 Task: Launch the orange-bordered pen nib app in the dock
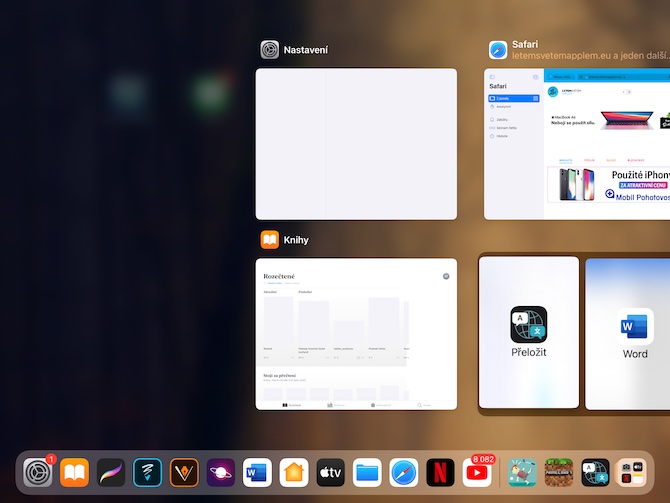(x=184, y=473)
